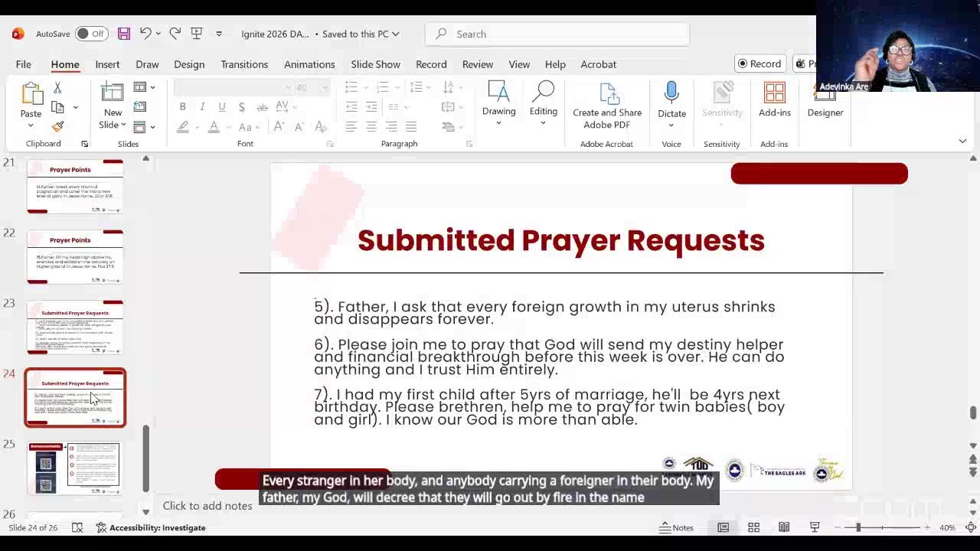Start presentation from beginning icon

coord(197,34)
